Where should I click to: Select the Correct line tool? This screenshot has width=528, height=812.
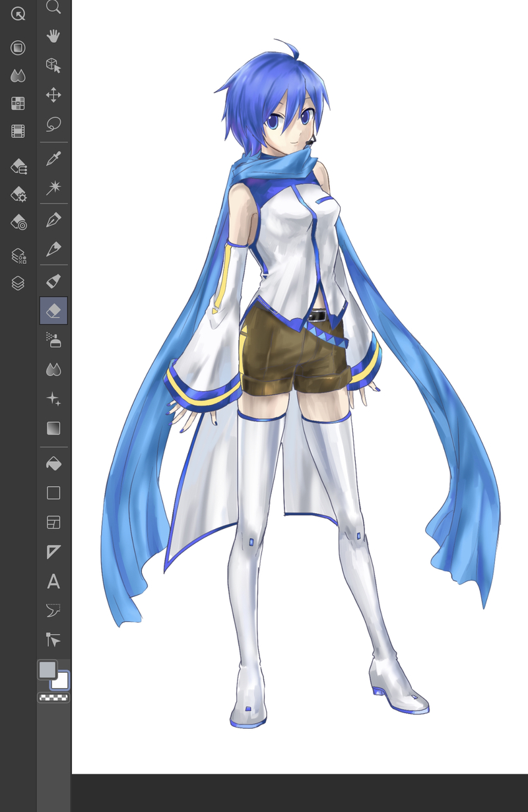53,640
